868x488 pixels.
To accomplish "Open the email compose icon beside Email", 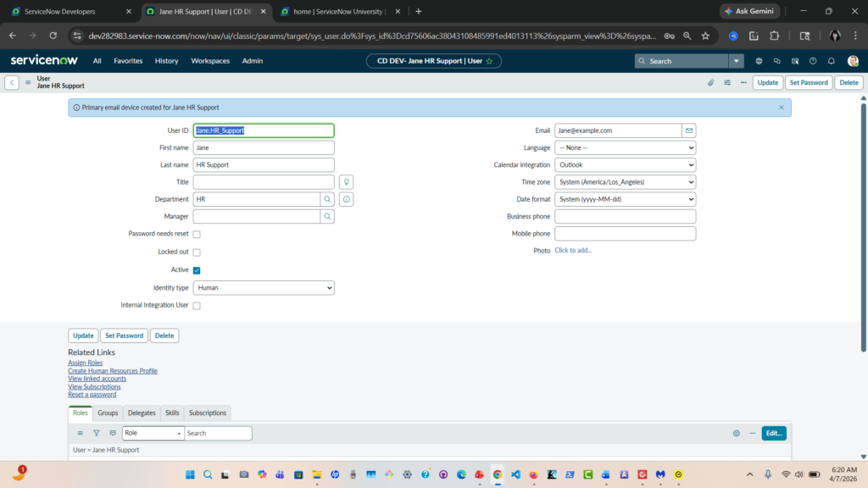I will coord(689,130).
